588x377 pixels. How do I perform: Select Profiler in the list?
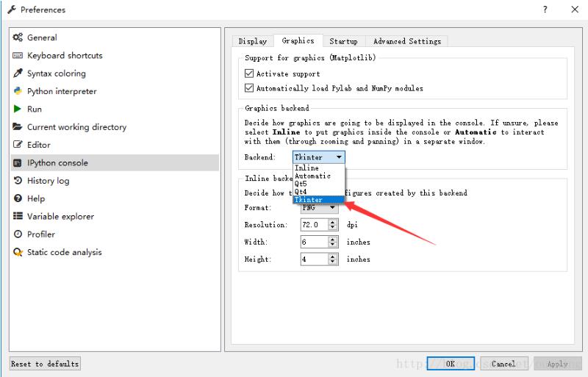point(114,234)
